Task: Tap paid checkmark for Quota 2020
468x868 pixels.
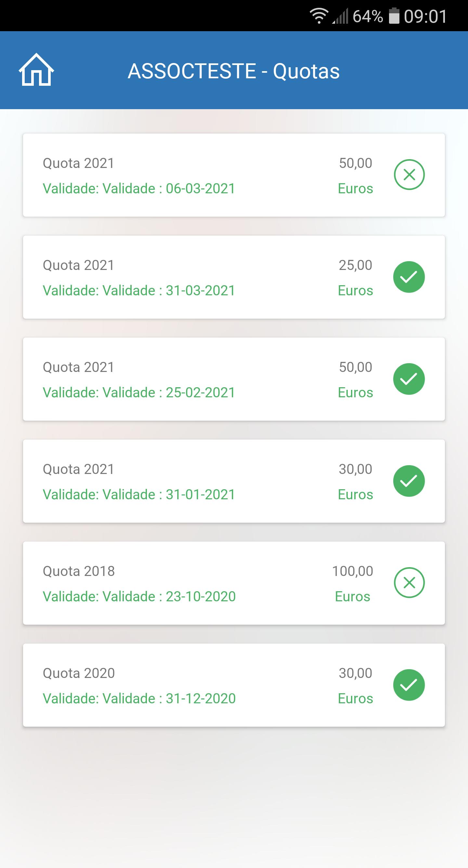Action: 409,685
